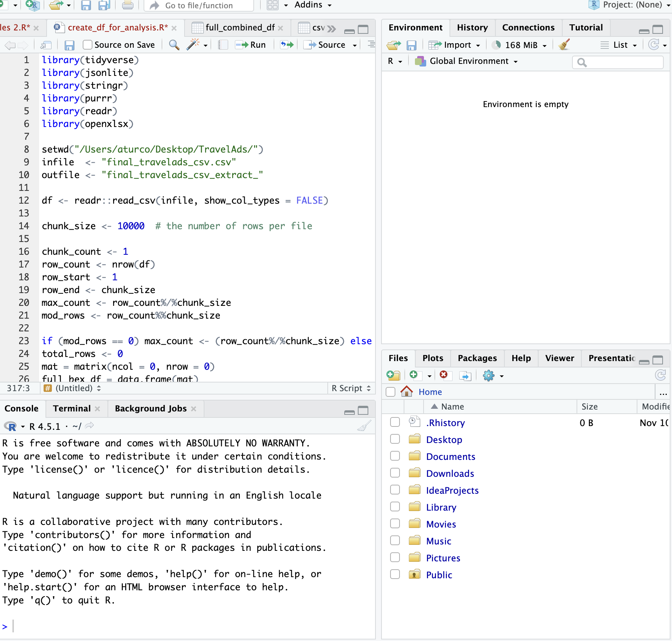
Task: Click the Run button in editor toolbar
Action: (250, 45)
